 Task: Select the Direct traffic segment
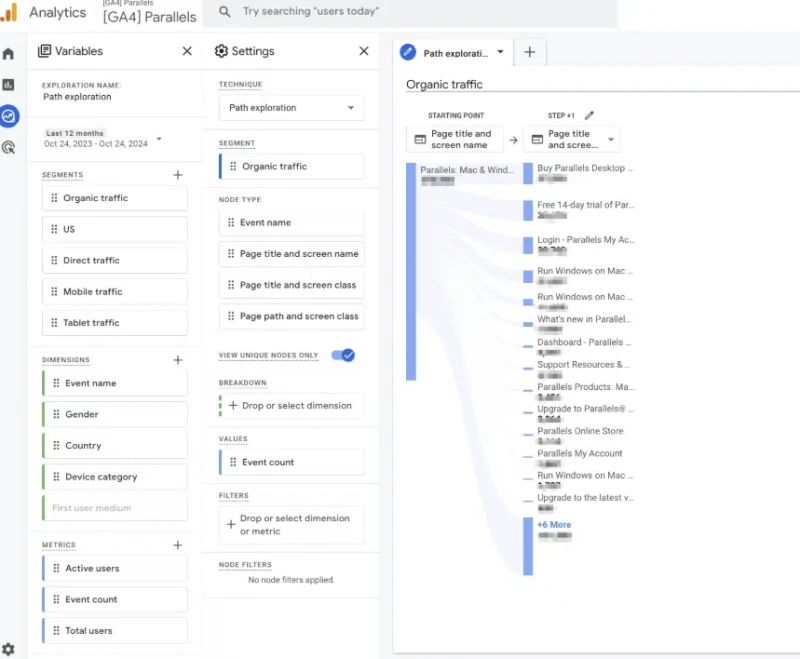pyautogui.click(x=115, y=260)
